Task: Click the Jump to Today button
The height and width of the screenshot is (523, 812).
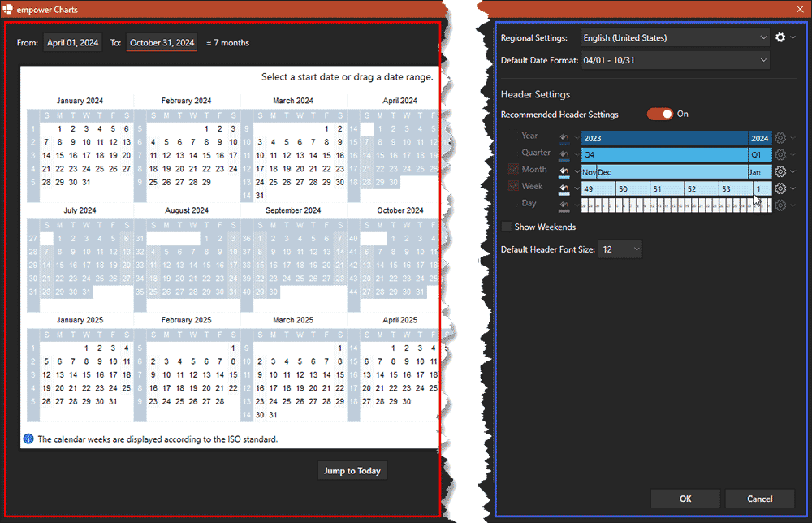Action: (352, 470)
